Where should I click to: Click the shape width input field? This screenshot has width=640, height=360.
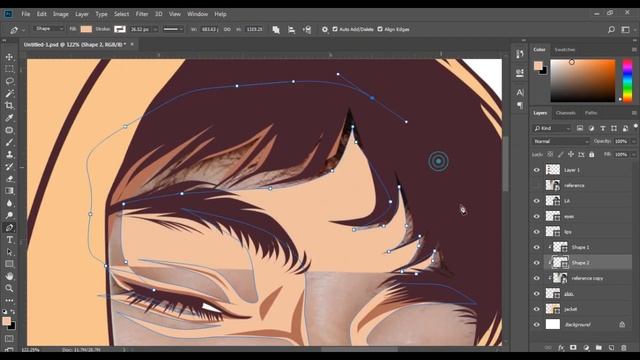click(x=210, y=29)
